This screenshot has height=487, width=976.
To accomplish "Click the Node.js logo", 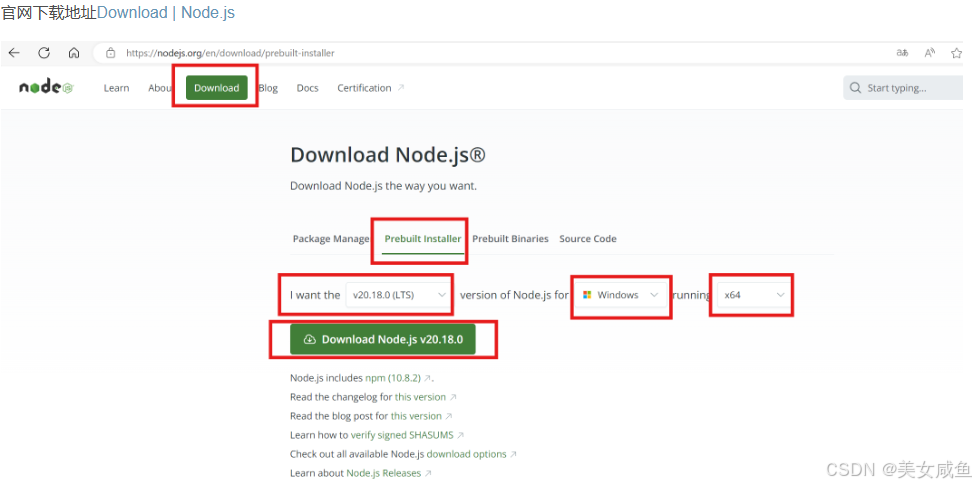I will coord(47,88).
